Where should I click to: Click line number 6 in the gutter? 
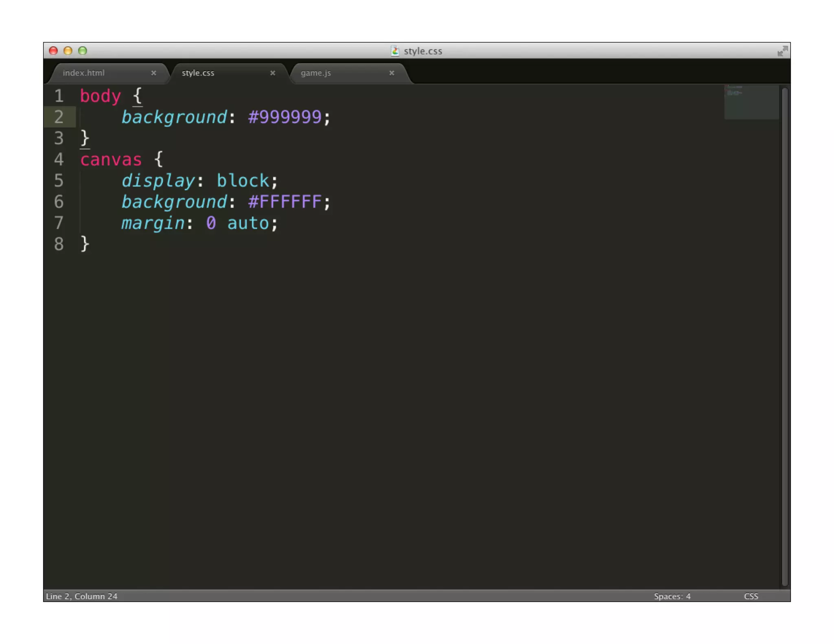click(x=59, y=202)
